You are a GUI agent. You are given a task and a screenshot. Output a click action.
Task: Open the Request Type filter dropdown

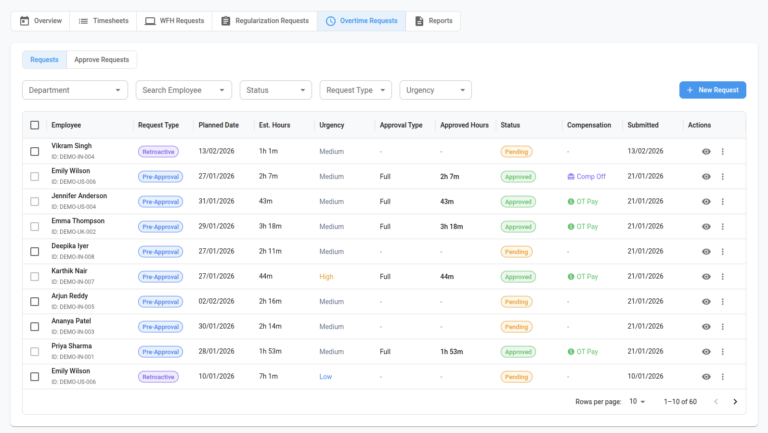(355, 90)
